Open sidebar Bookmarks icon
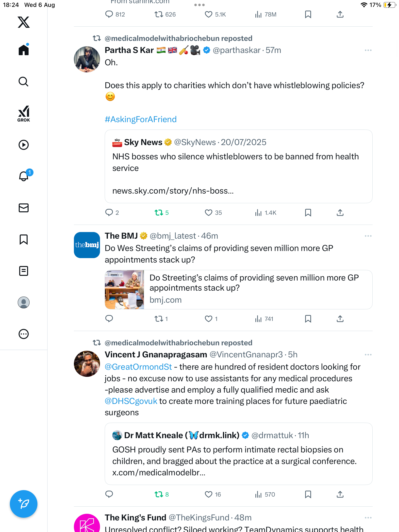The width and height of the screenshot is (399, 532). 24,239
